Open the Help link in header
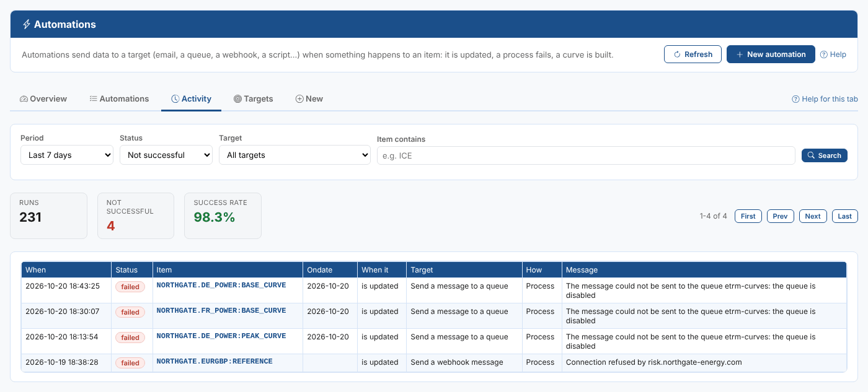Image resolution: width=868 pixels, height=392 pixels. [833, 54]
